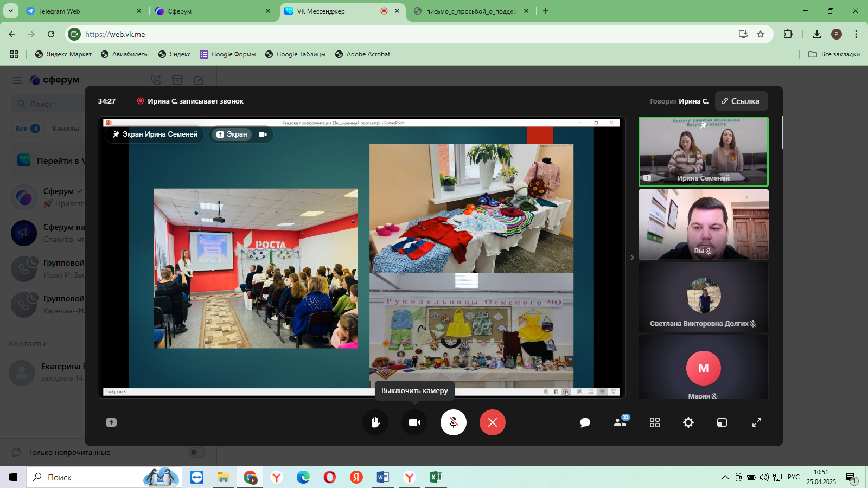Open Word from taskbar
868x488 pixels.
coord(382,477)
